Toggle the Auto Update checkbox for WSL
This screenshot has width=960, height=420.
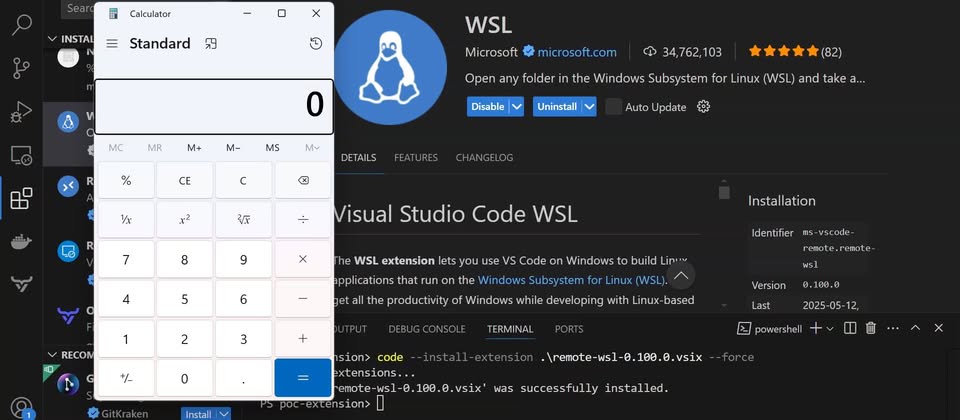(x=613, y=107)
